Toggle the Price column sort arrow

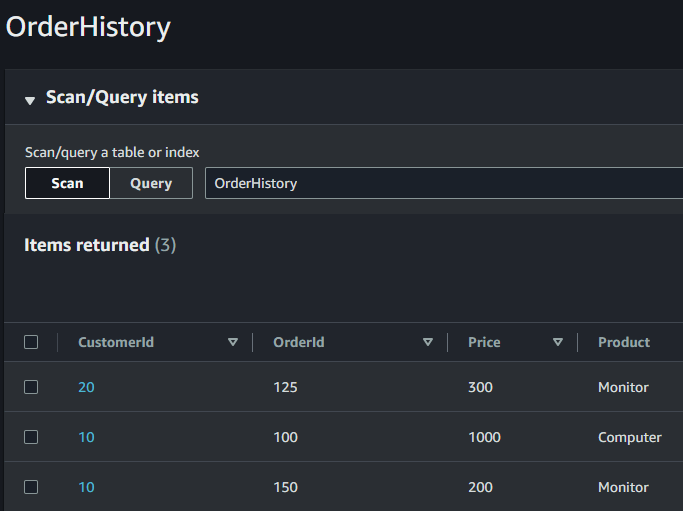tap(558, 342)
